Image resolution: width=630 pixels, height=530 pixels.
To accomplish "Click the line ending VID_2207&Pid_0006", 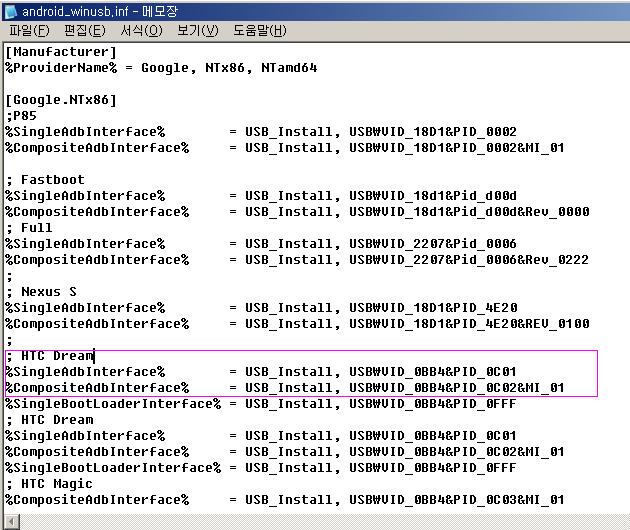I will click(261, 244).
